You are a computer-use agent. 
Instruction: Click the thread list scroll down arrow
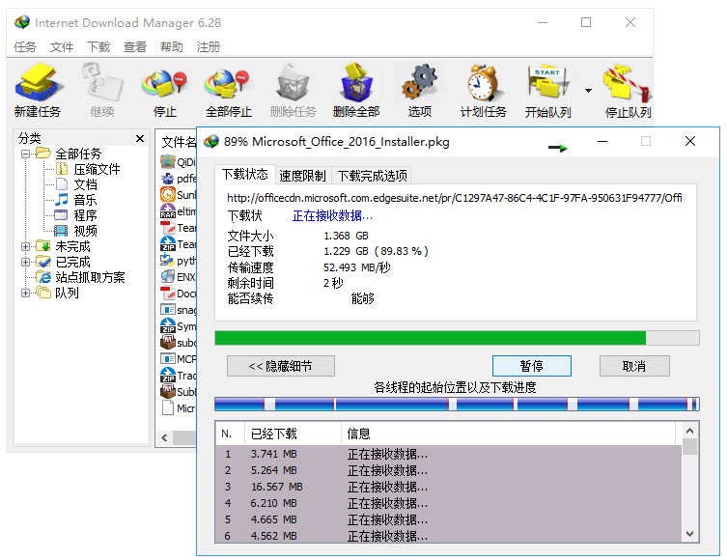[690, 534]
